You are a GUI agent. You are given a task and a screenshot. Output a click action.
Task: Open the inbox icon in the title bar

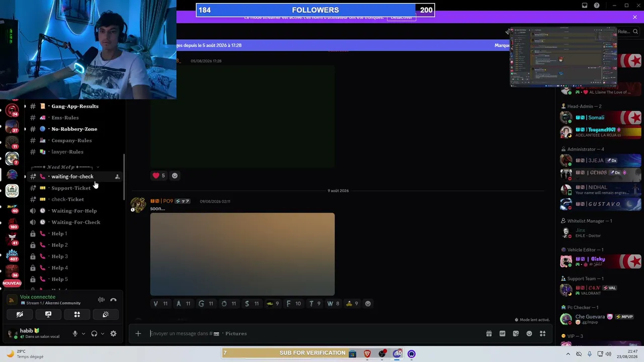coord(585,6)
